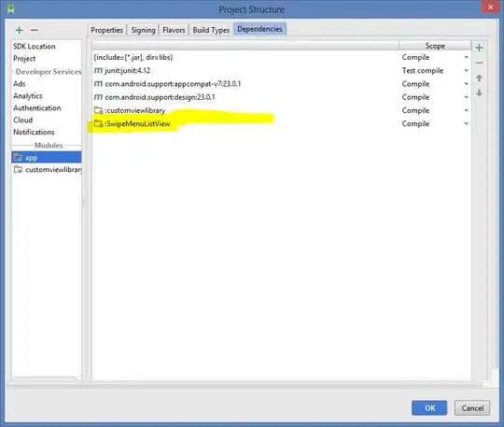Image resolution: width=504 pixels, height=427 pixels.
Task: Click the junit Maven library icon
Action: 98,70
